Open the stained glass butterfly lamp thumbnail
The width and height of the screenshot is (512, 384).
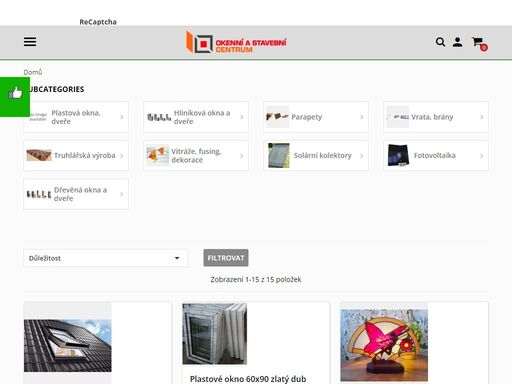tap(384, 345)
